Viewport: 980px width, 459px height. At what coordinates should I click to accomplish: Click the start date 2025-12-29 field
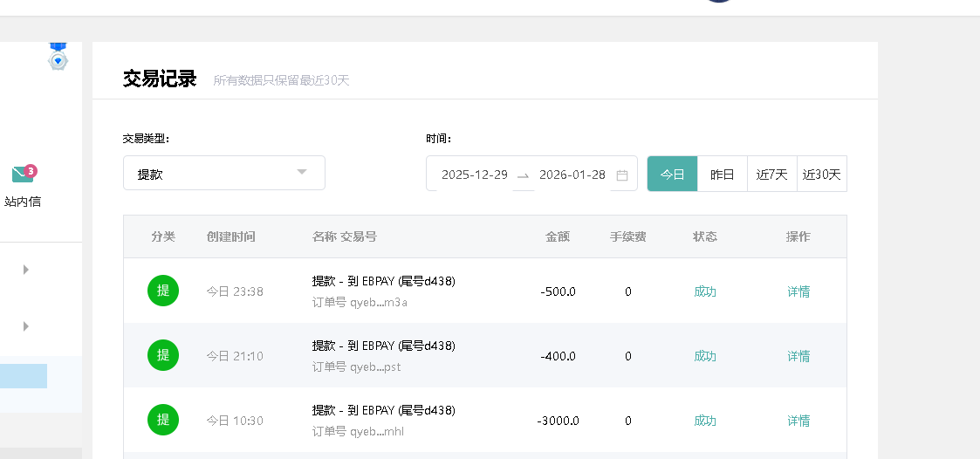(x=474, y=175)
